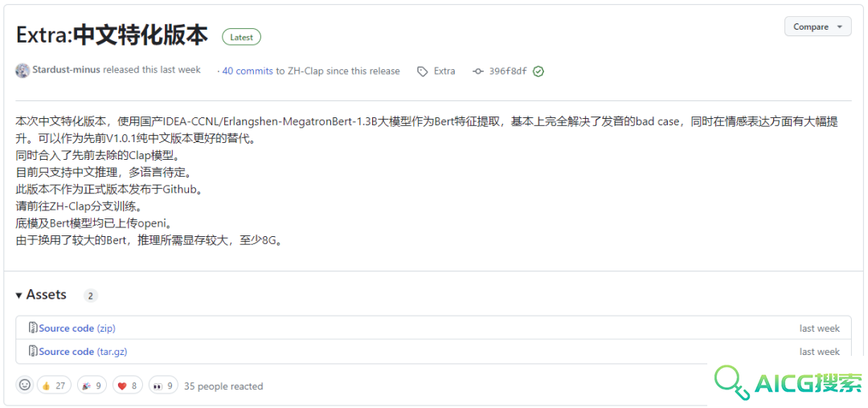The width and height of the screenshot is (868, 408).
Task: Toggle the heart reaction with 8
Action: (128, 386)
